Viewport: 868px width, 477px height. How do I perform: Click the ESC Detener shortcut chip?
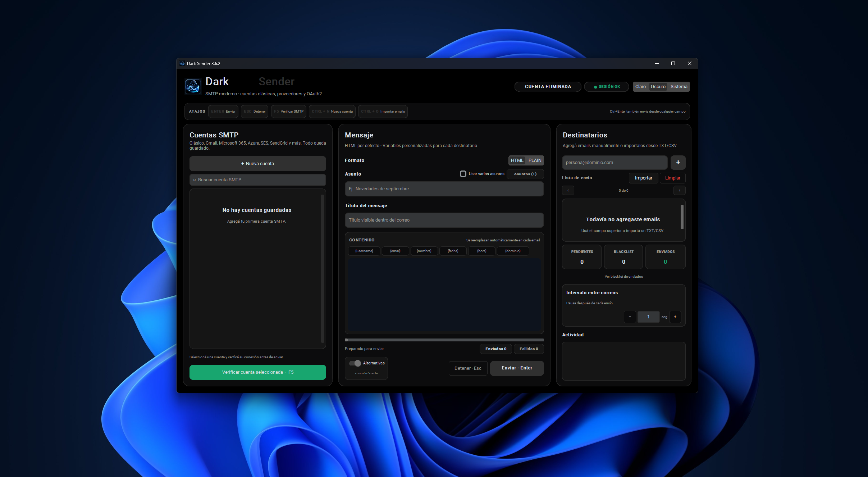pos(255,112)
